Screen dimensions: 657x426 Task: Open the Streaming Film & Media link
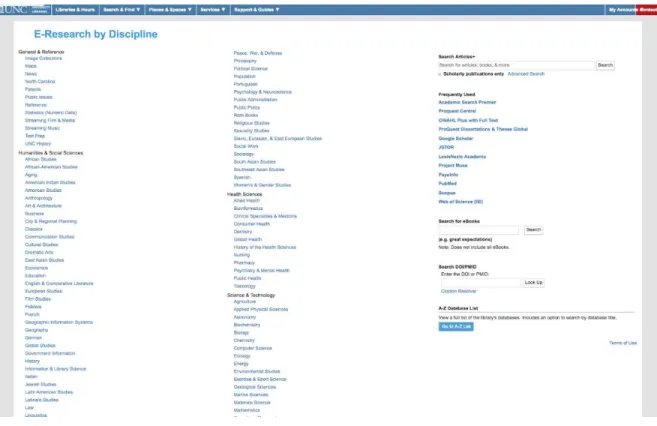click(50, 121)
